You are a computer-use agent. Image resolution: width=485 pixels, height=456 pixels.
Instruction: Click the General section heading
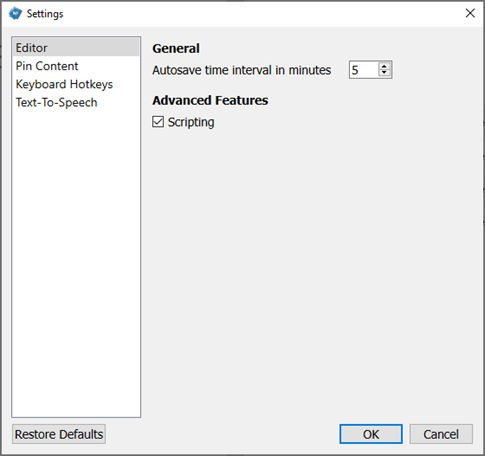tap(176, 49)
